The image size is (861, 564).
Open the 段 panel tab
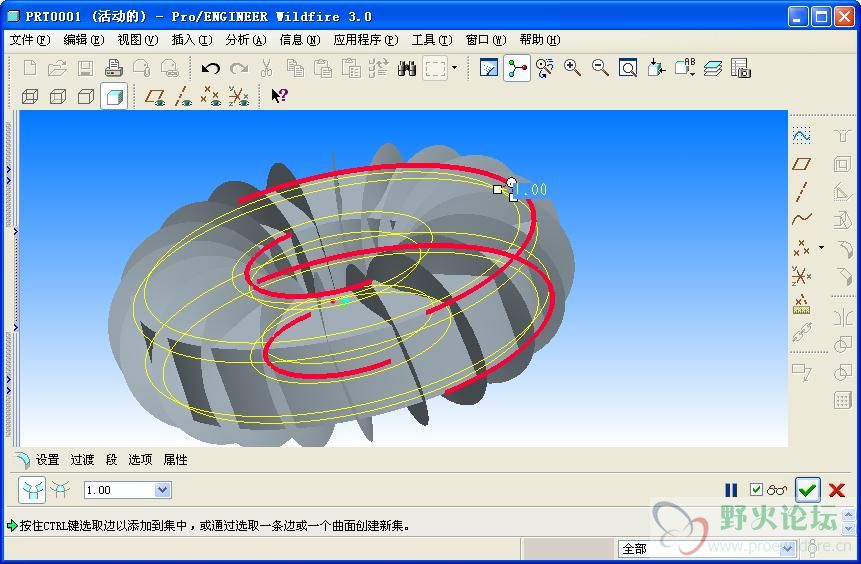111,460
